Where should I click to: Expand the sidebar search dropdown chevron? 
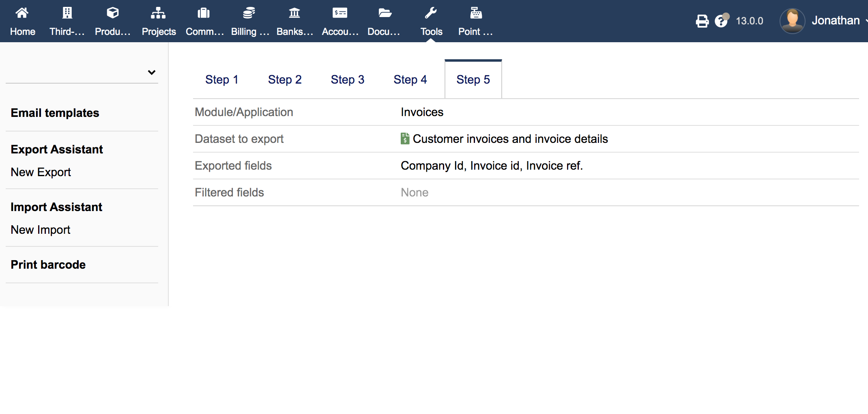152,72
